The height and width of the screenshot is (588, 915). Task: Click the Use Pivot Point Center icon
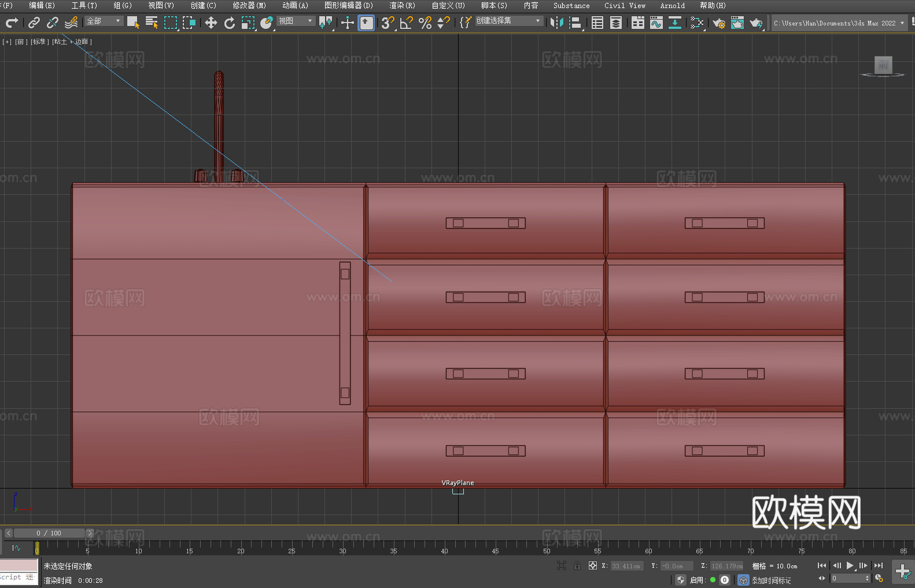click(326, 23)
